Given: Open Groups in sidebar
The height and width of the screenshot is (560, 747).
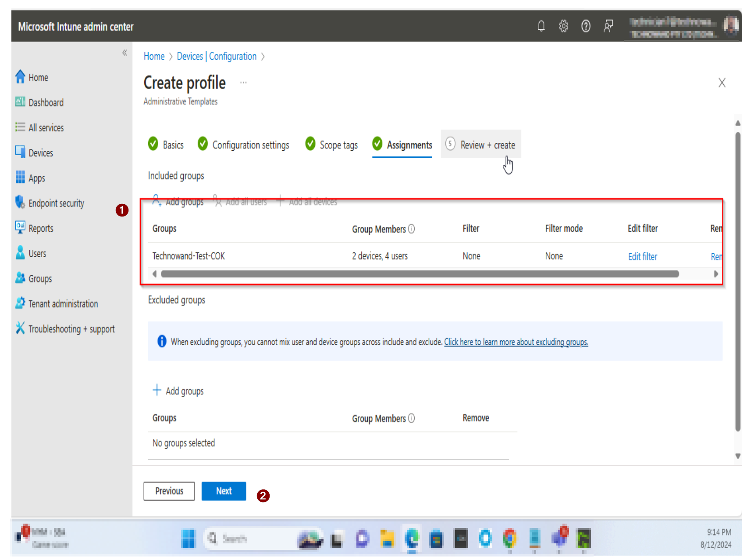Looking at the screenshot, I should click(x=40, y=279).
